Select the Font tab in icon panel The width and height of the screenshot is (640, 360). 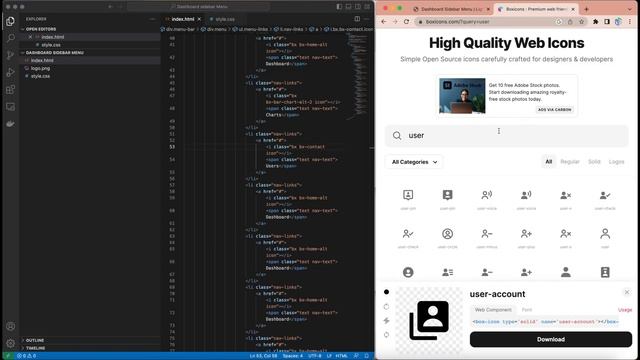click(x=527, y=310)
